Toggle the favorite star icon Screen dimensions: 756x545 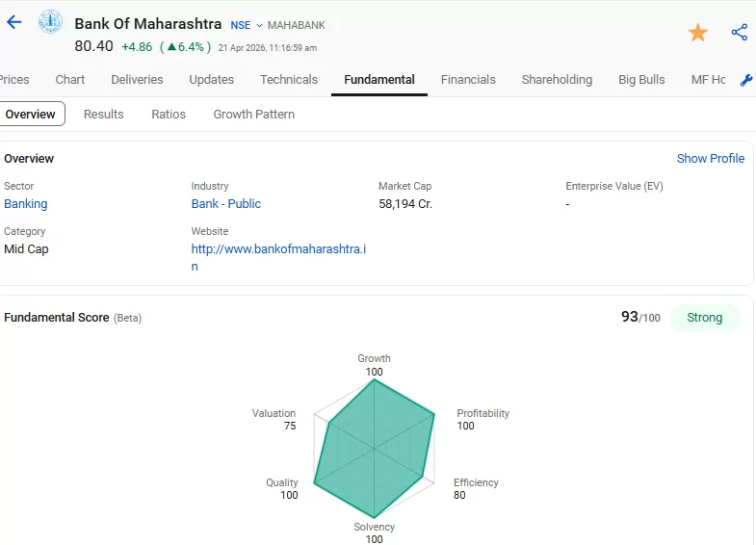pos(697,33)
